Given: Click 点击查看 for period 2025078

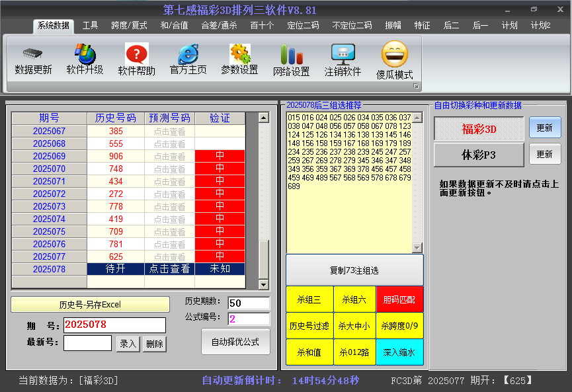Looking at the screenshot, I should tap(170, 269).
